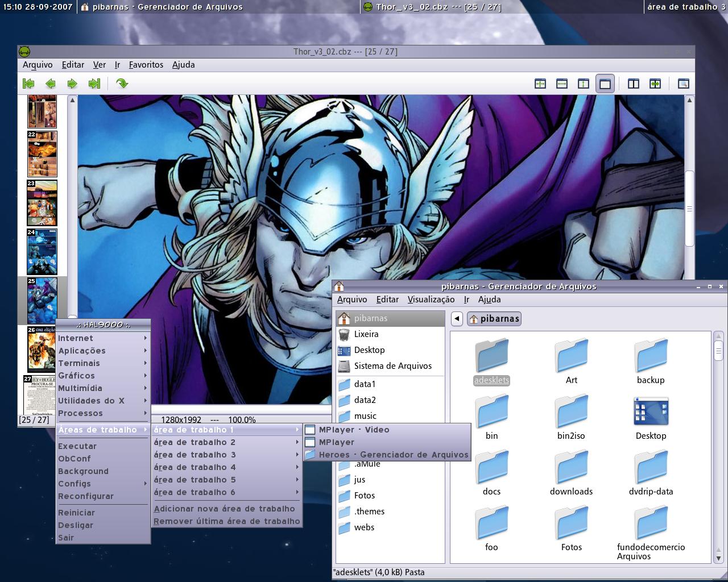
Task: Click Desligar in root menu
Action: pos(102,525)
